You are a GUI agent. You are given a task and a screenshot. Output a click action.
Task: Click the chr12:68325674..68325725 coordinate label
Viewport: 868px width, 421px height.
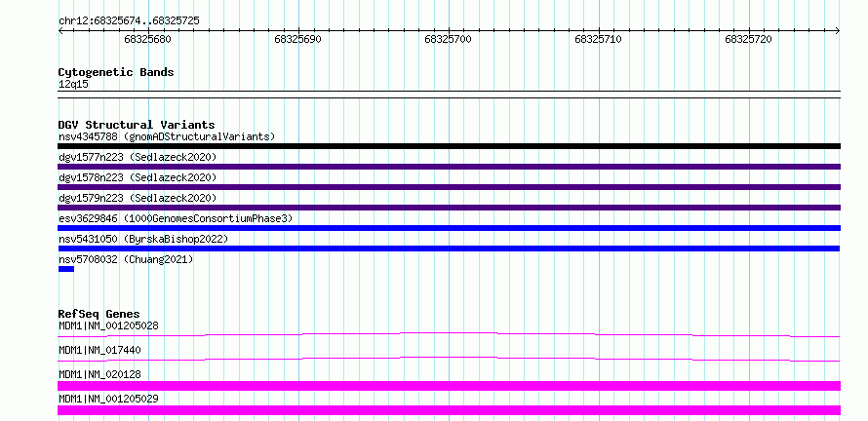click(129, 21)
